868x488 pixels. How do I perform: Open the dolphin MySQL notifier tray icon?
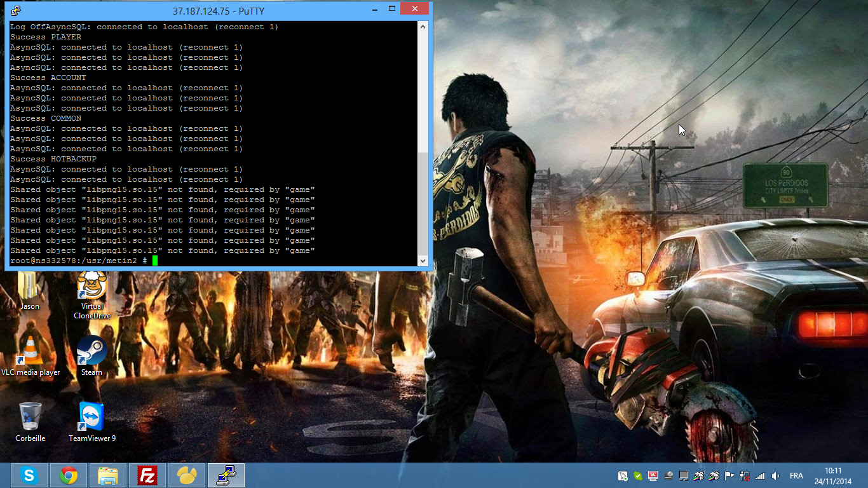point(623,476)
